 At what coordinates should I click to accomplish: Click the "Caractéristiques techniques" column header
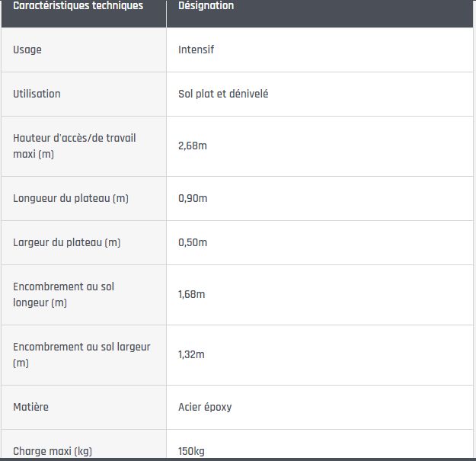coord(78,6)
